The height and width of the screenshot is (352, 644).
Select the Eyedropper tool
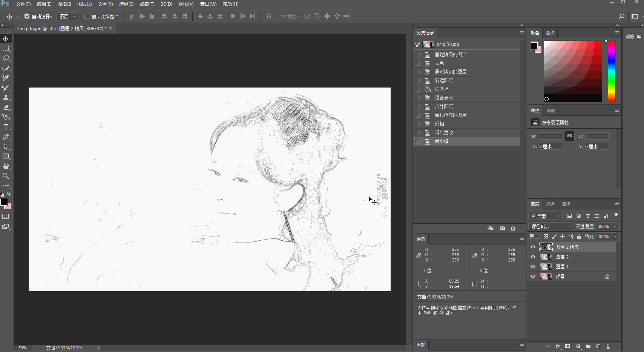point(6,78)
